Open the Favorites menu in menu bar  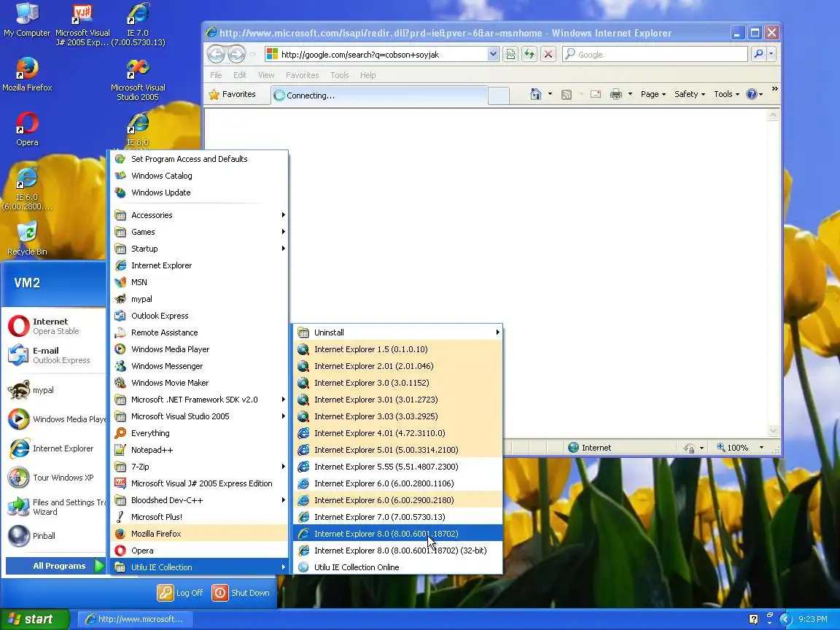[x=302, y=75]
